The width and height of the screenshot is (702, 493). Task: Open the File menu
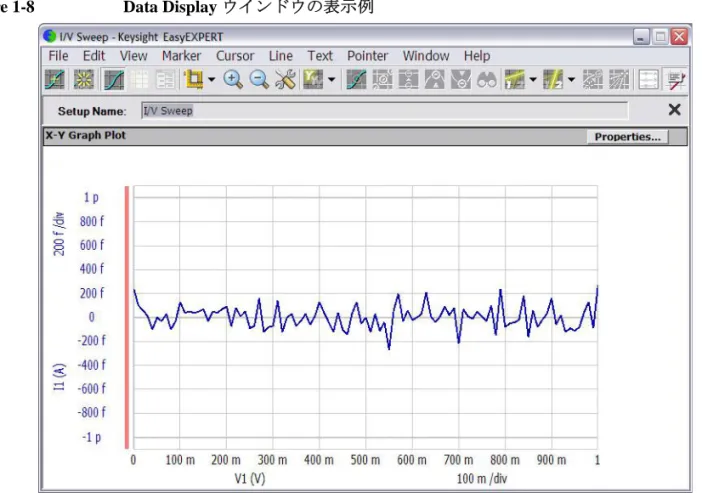click(58, 56)
